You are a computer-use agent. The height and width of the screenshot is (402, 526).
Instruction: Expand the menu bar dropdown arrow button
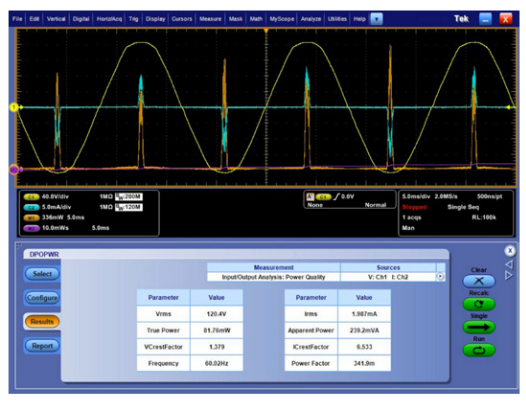pyautogui.click(x=376, y=19)
